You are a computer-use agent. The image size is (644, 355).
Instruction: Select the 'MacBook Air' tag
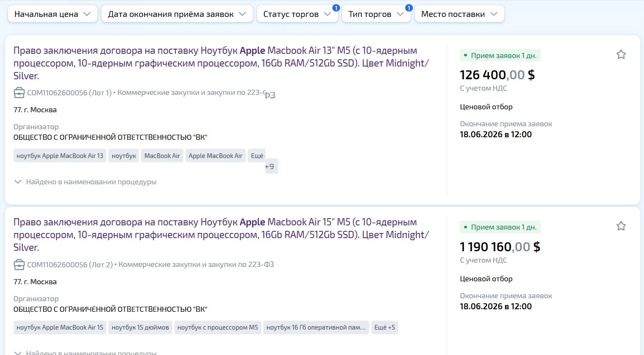coord(162,155)
